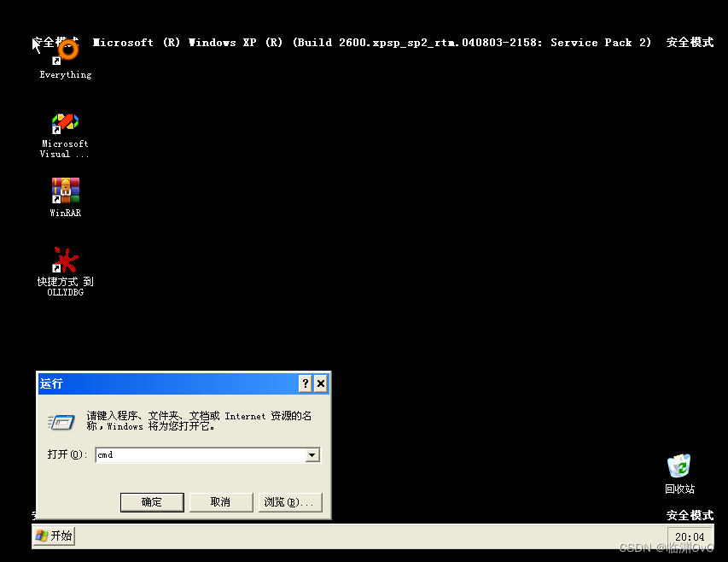
Task: Cancel the dialog with 取消 button
Action: coord(221,502)
